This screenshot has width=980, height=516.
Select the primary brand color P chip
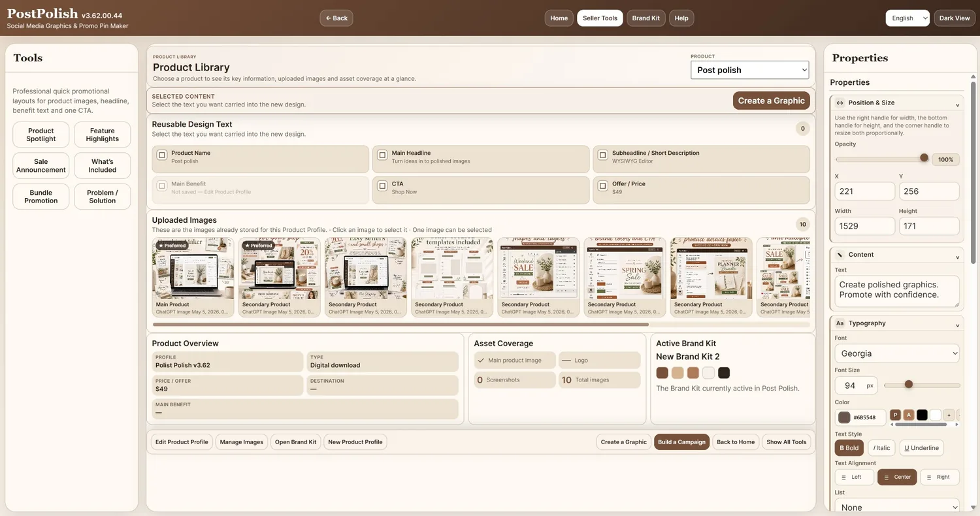click(895, 415)
